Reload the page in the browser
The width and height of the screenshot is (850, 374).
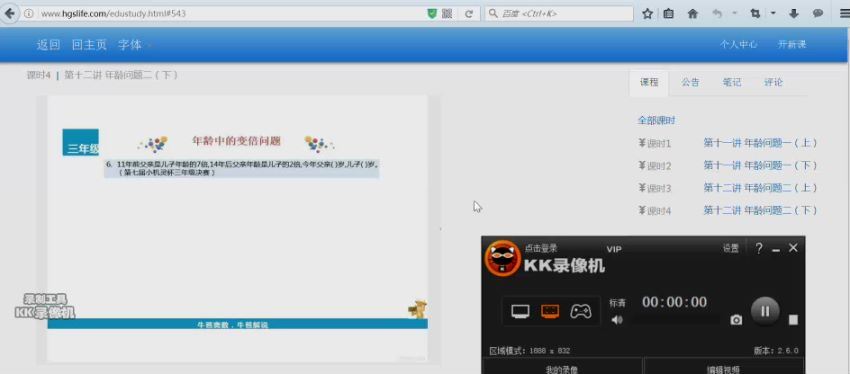click(469, 14)
